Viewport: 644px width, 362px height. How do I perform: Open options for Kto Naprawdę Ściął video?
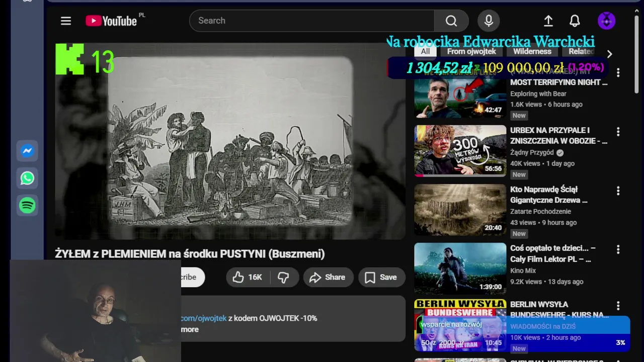point(618,191)
